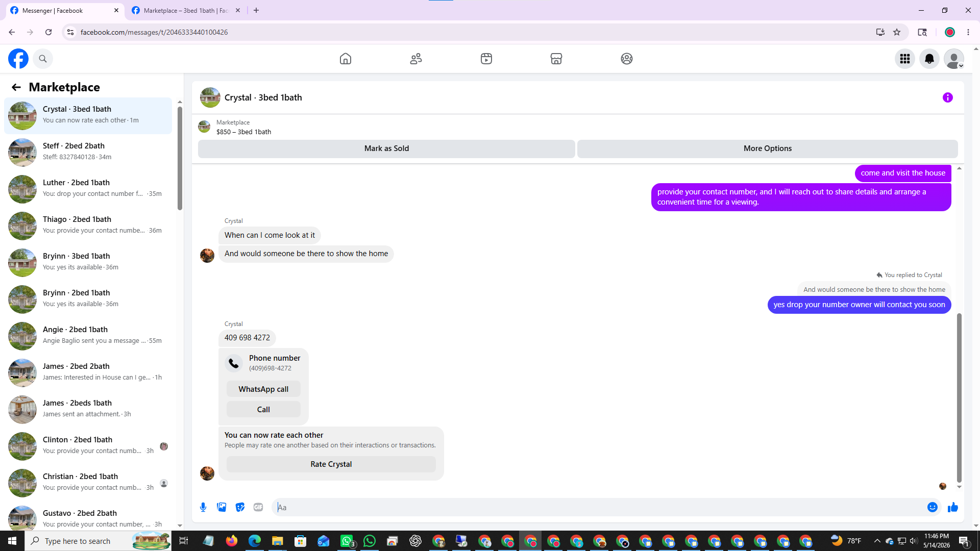
Task: Click the message '409 698 4272'
Action: pos(247,338)
